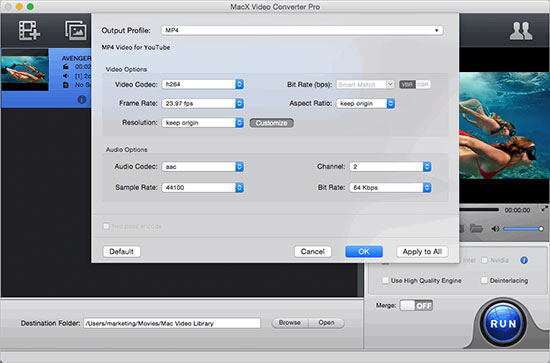Toggle the Merge switch on

click(416, 305)
